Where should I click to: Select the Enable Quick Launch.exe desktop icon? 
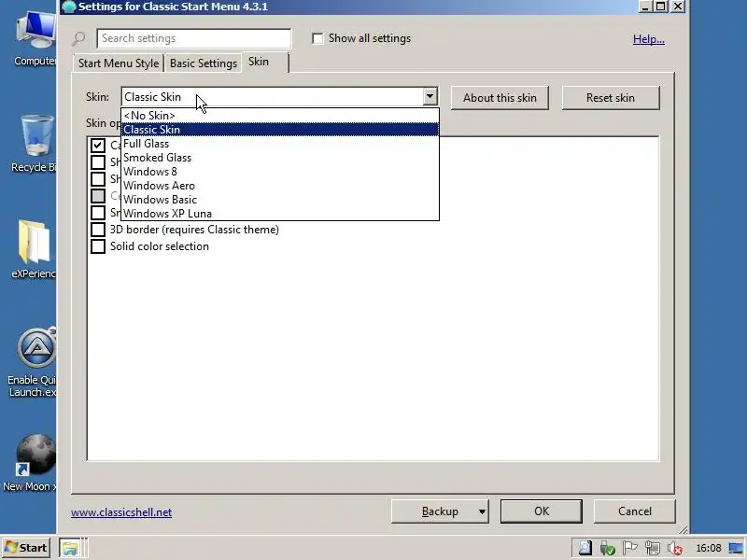[x=33, y=362]
